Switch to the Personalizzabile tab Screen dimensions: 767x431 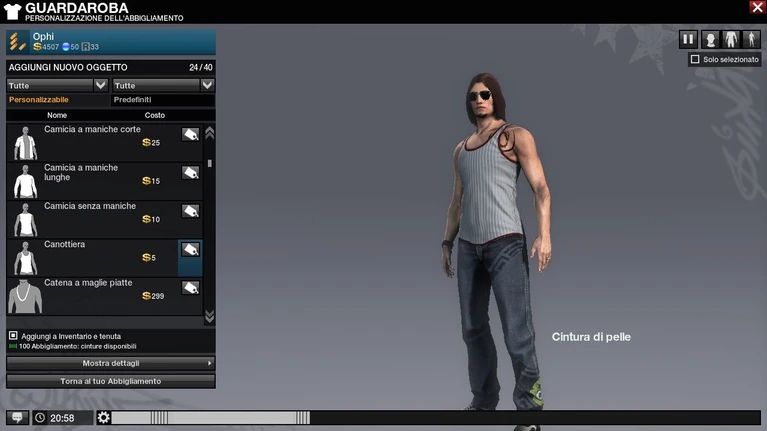pos(39,100)
